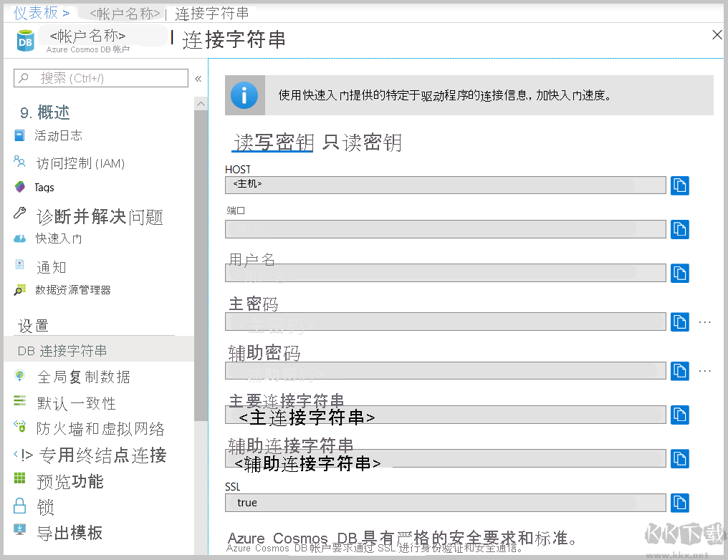Open 访问控制 (IAM) menu item
This screenshot has height=560, width=728.
click(x=80, y=163)
